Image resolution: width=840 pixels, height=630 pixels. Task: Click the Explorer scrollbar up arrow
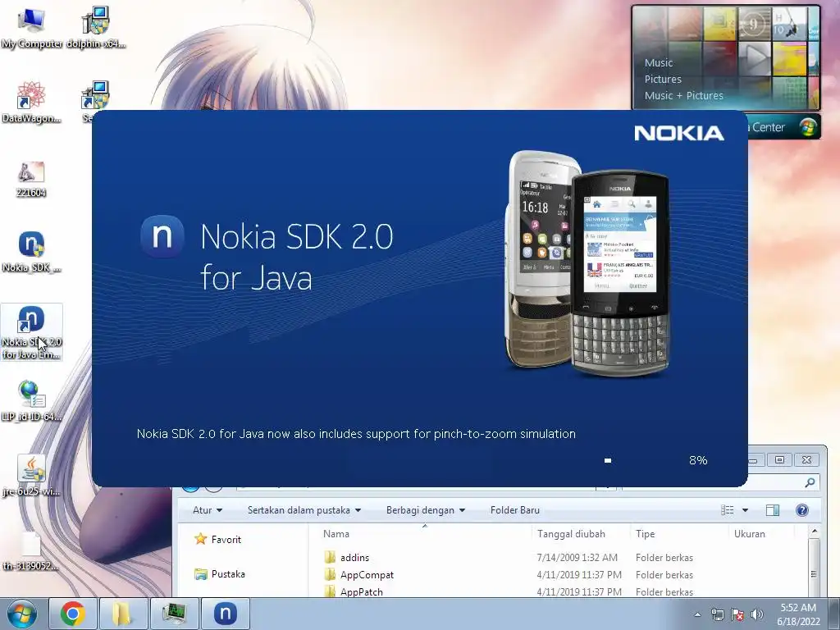(x=814, y=532)
